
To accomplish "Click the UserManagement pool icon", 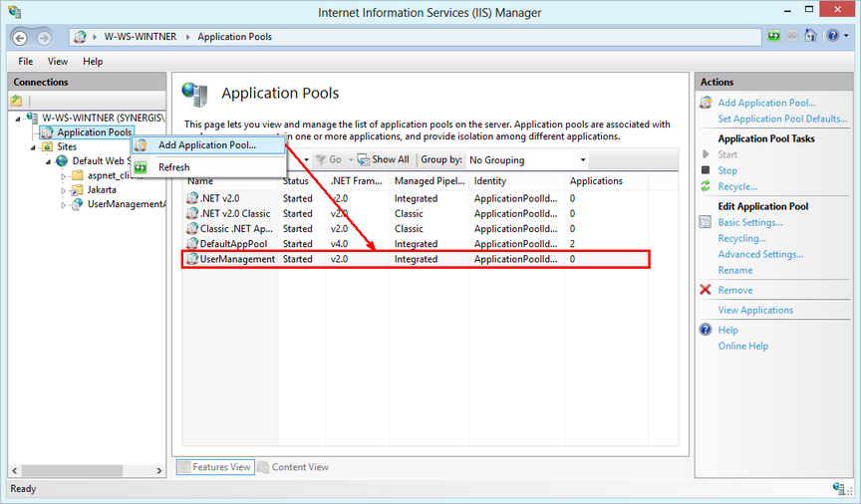I will (191, 259).
